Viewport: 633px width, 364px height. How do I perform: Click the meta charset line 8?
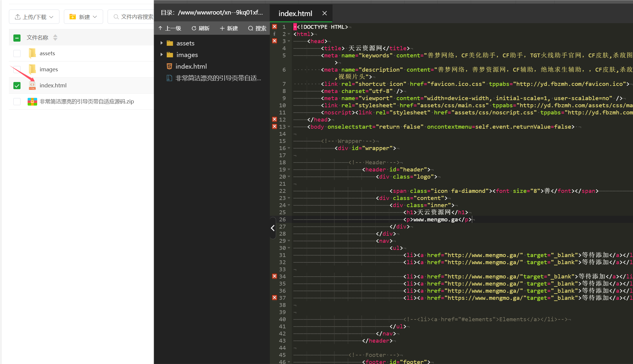(362, 91)
